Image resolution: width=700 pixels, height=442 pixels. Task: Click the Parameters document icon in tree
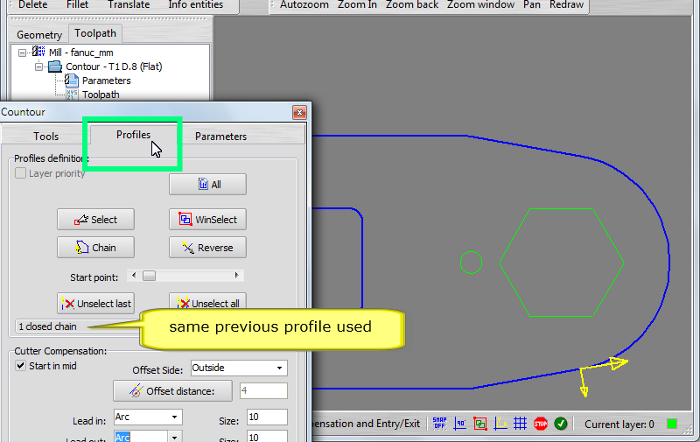[71, 80]
